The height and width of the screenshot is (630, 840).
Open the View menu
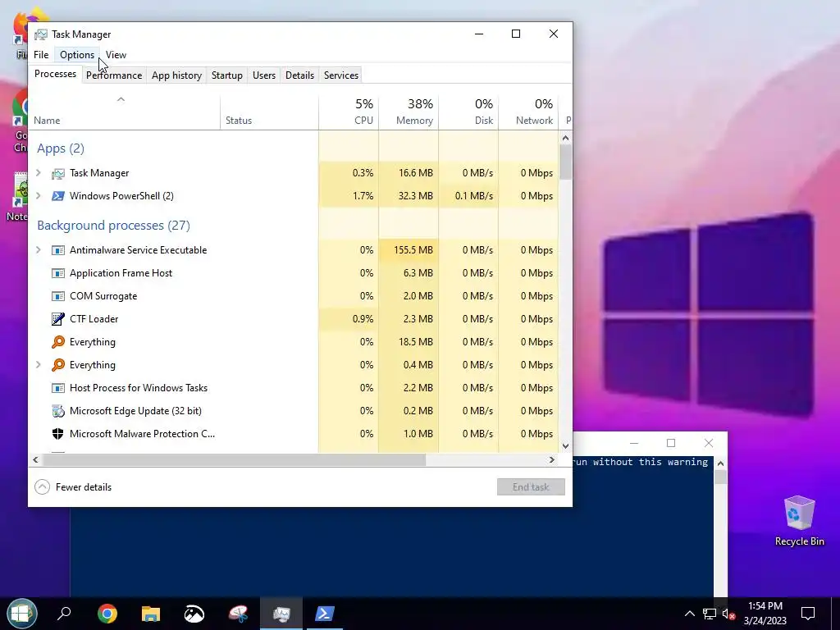(116, 55)
